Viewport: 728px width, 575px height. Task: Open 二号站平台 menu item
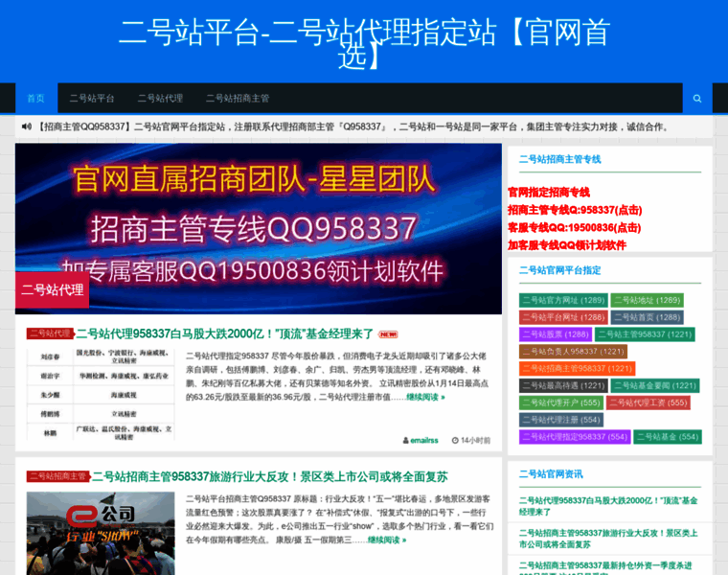pos(92,99)
